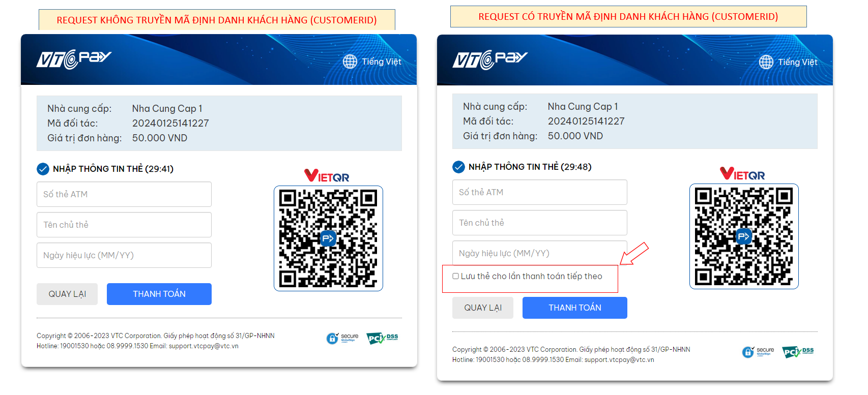Click the QUAY LẠI button in right panel
Viewport: 868px width, 395px height.
click(x=483, y=308)
